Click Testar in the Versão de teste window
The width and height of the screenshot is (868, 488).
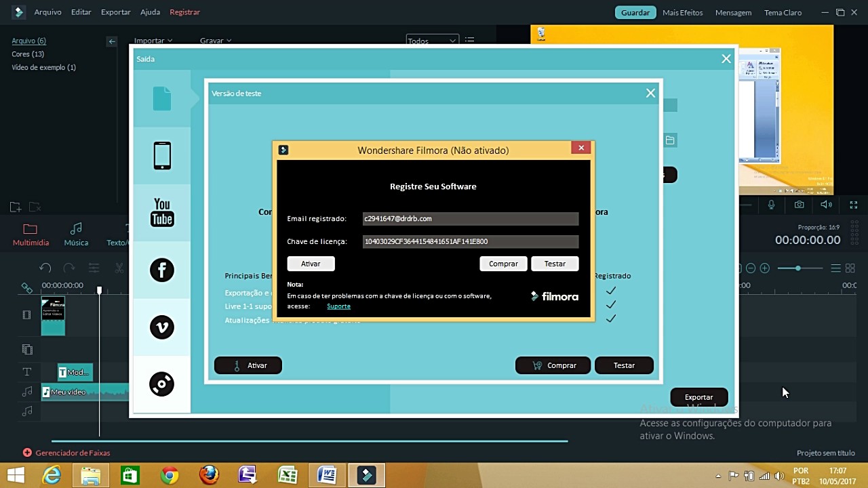pos(624,365)
